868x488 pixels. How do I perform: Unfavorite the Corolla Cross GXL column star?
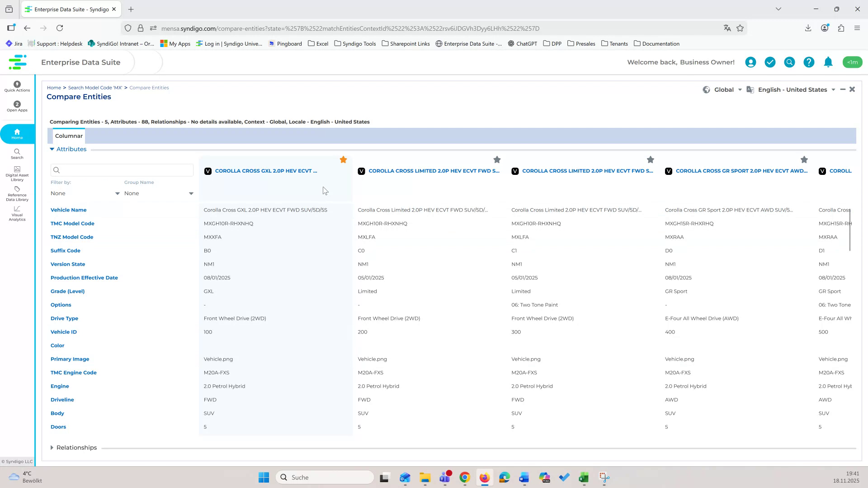[343, 160]
